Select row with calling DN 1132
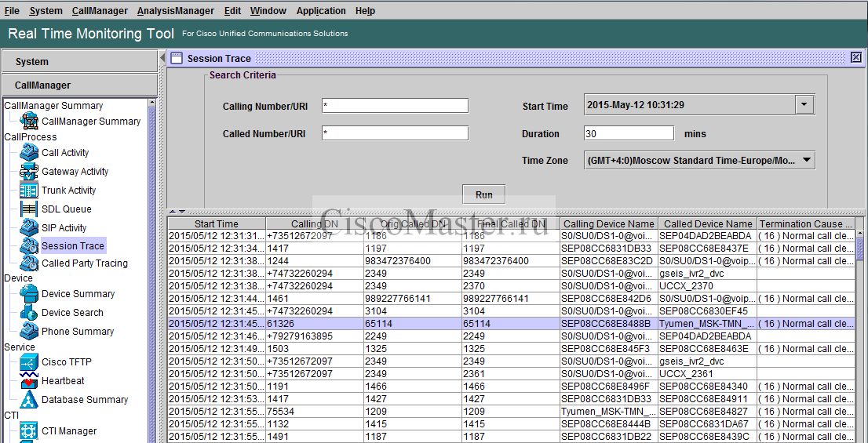This screenshot has height=443, width=868. tap(512, 424)
